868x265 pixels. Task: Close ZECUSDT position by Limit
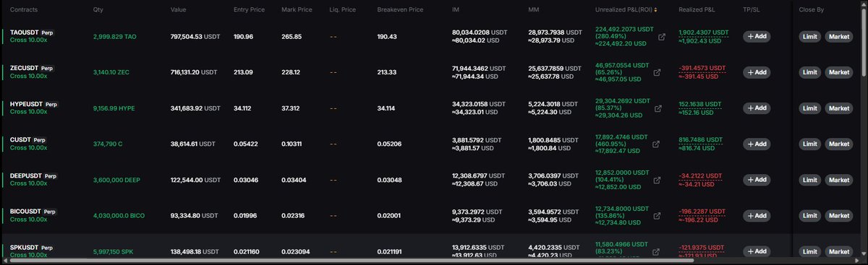(x=810, y=72)
